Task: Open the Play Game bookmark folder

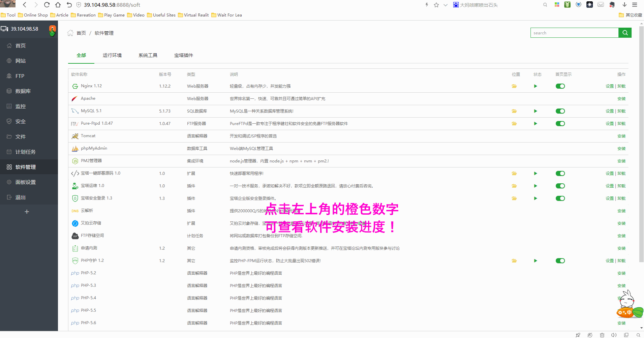Action: [112, 15]
